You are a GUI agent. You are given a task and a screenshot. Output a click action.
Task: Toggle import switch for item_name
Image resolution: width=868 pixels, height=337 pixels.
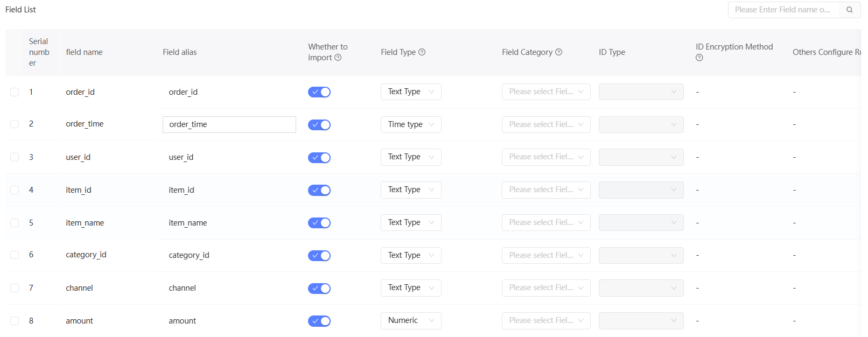(319, 223)
